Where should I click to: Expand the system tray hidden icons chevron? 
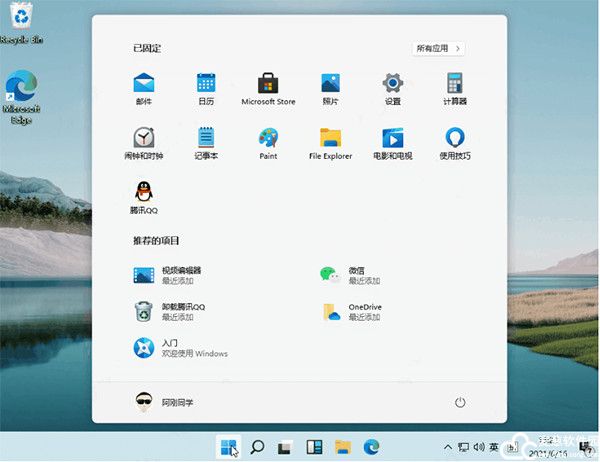pyautogui.click(x=447, y=447)
